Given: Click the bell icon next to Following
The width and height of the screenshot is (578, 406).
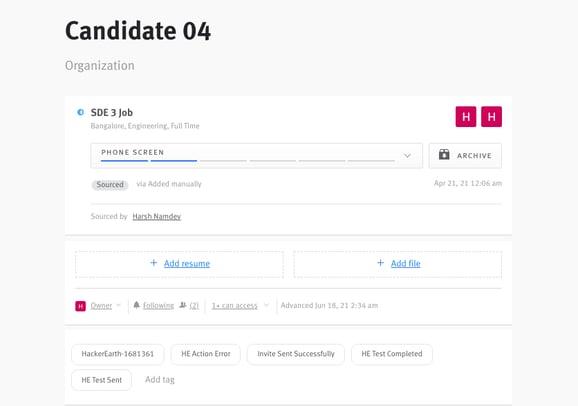Looking at the screenshot, I should pyautogui.click(x=136, y=305).
